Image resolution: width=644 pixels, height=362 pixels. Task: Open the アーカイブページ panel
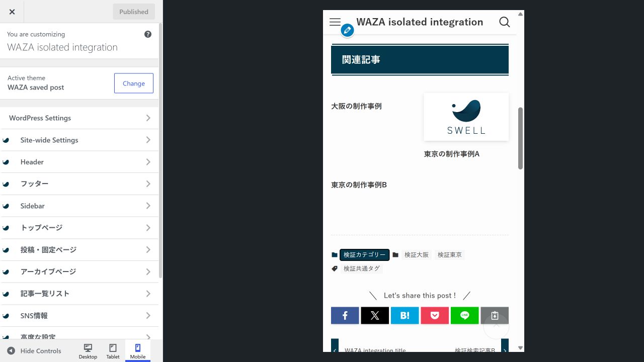[x=79, y=272]
